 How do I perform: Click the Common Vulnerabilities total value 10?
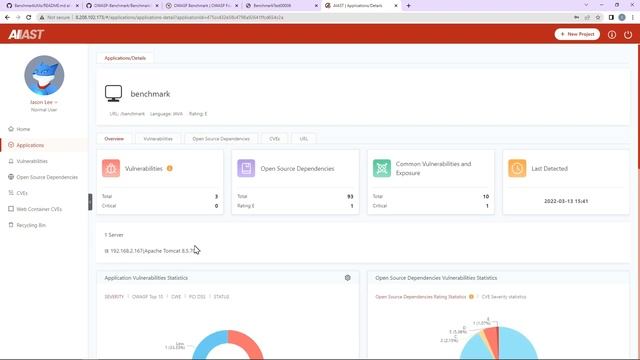tap(486, 196)
